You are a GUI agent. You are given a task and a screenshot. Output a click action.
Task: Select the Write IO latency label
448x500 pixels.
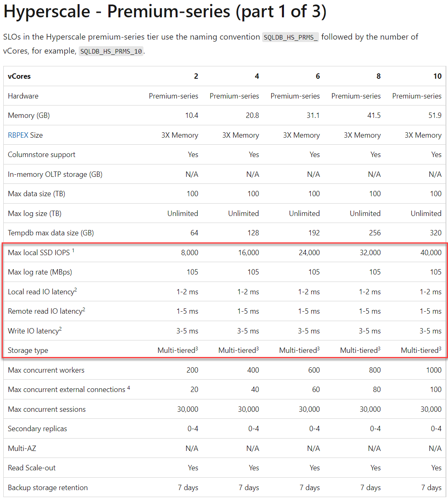pyautogui.click(x=35, y=331)
